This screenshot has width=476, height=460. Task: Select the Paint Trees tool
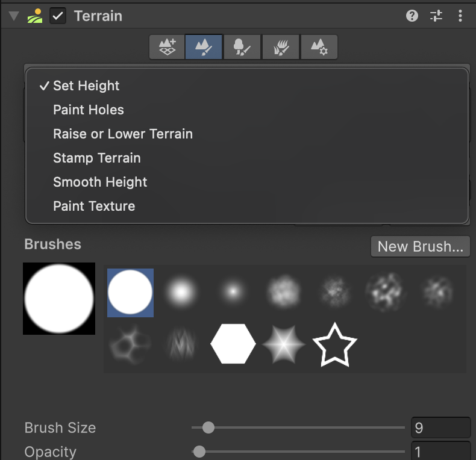[x=242, y=47]
